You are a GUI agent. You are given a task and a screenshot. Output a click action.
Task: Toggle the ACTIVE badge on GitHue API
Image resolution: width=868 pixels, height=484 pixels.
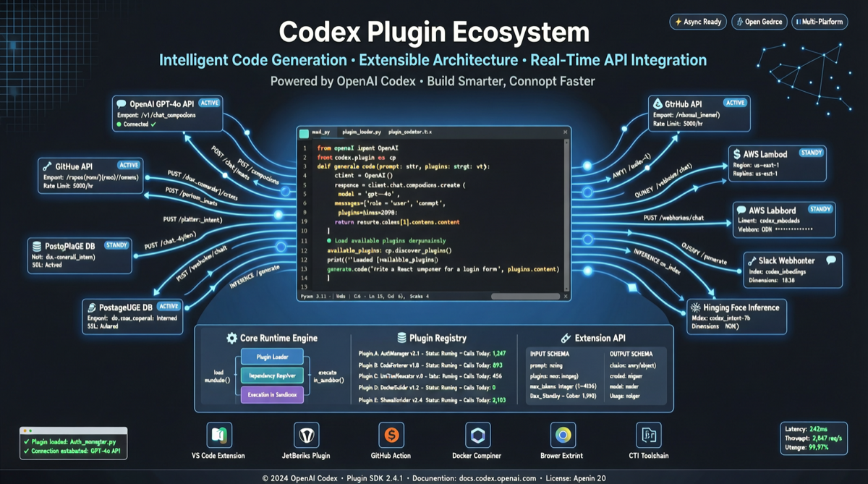click(x=129, y=165)
